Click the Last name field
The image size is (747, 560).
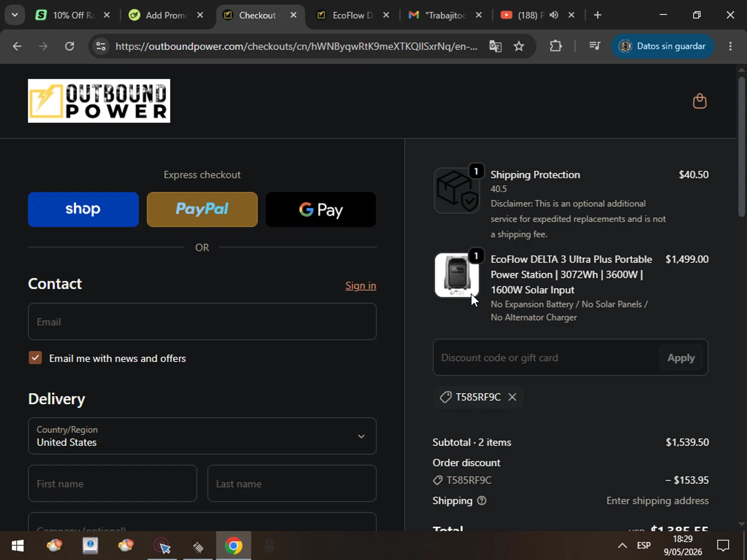[292, 483]
